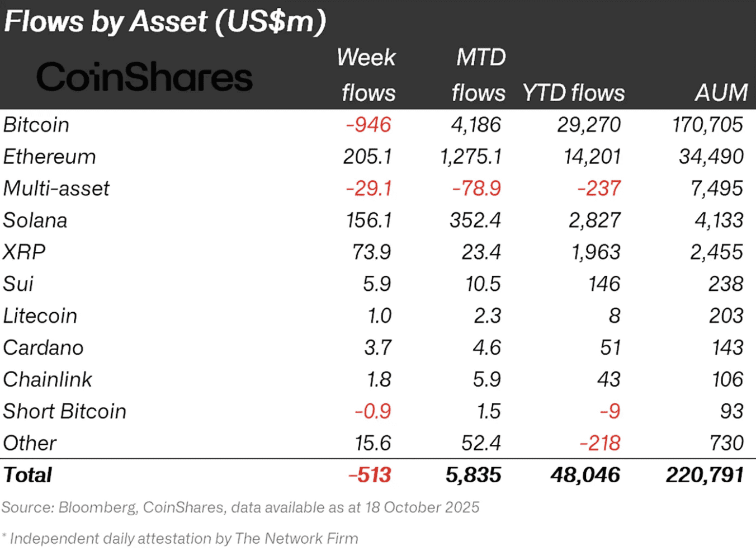Click Solana's week flows value 156.1
This screenshot has height=555, width=756.
(x=368, y=220)
